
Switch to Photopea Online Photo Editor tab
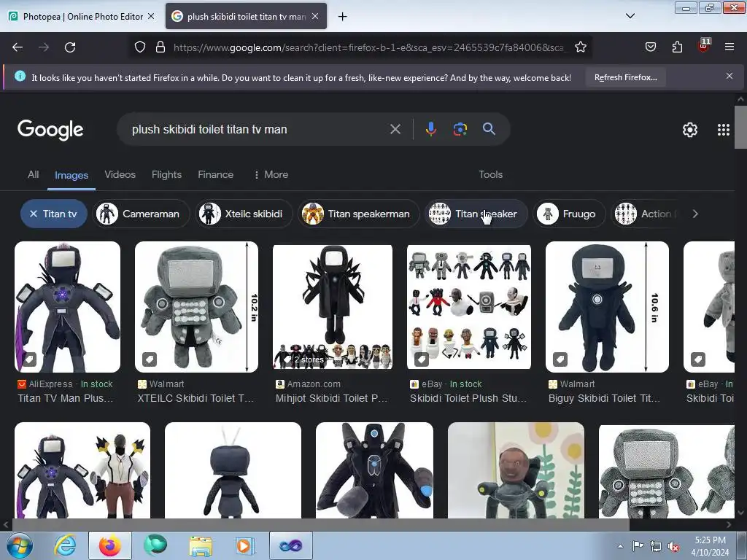82,16
